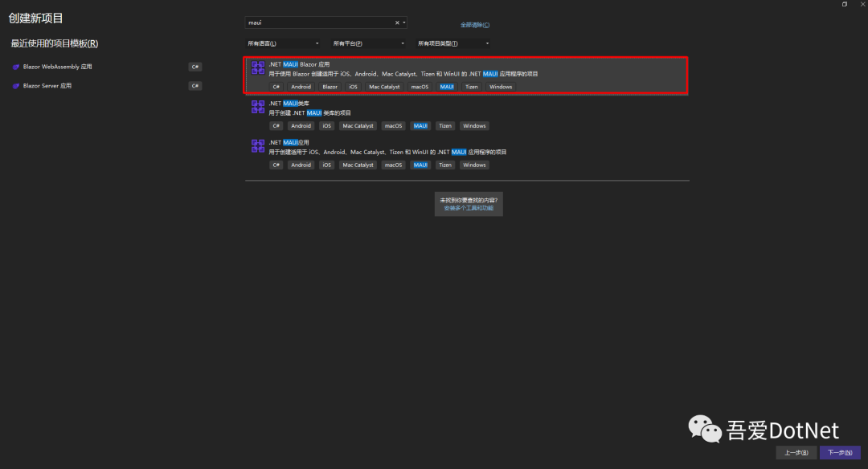This screenshot has width=868, height=469.
Task: Select Blazor Server 应用 from recent templates
Action: click(47, 86)
